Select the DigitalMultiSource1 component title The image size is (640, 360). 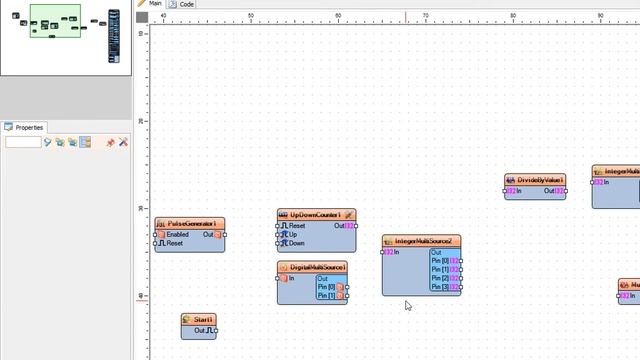(x=318, y=267)
